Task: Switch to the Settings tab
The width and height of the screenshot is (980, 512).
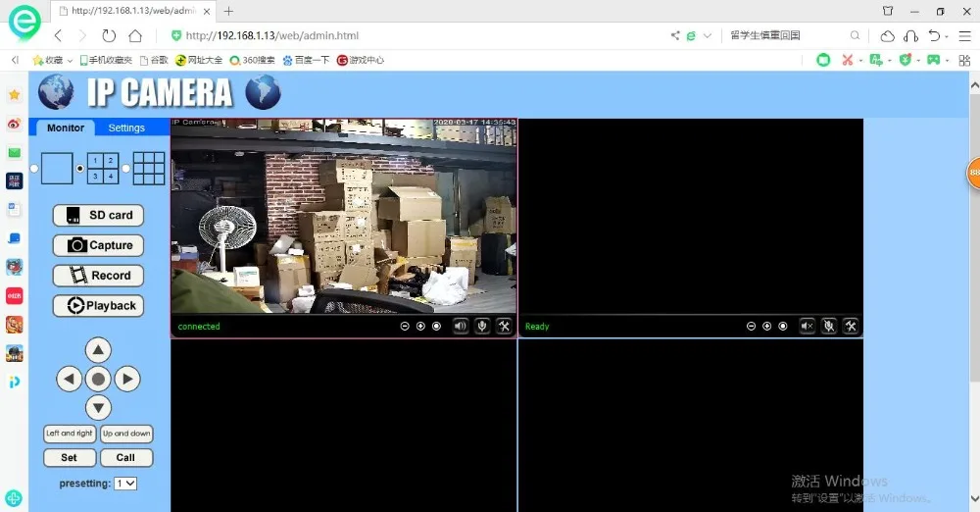Action: point(126,128)
